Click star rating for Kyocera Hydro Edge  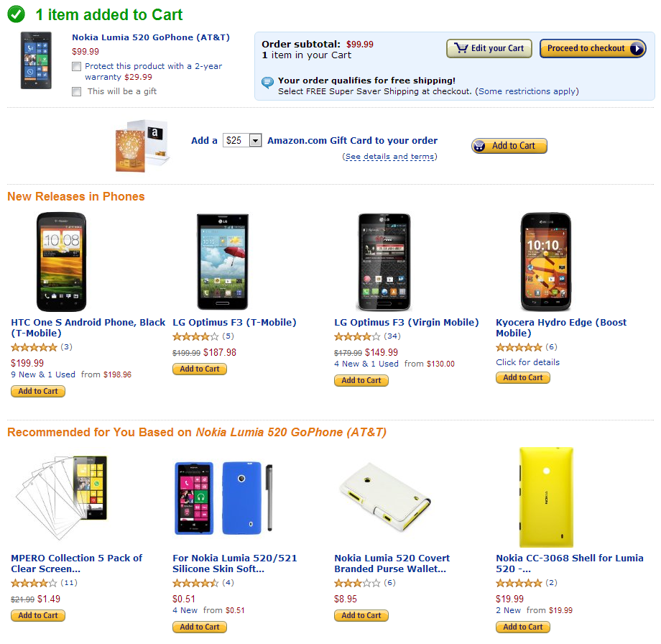[519, 347]
